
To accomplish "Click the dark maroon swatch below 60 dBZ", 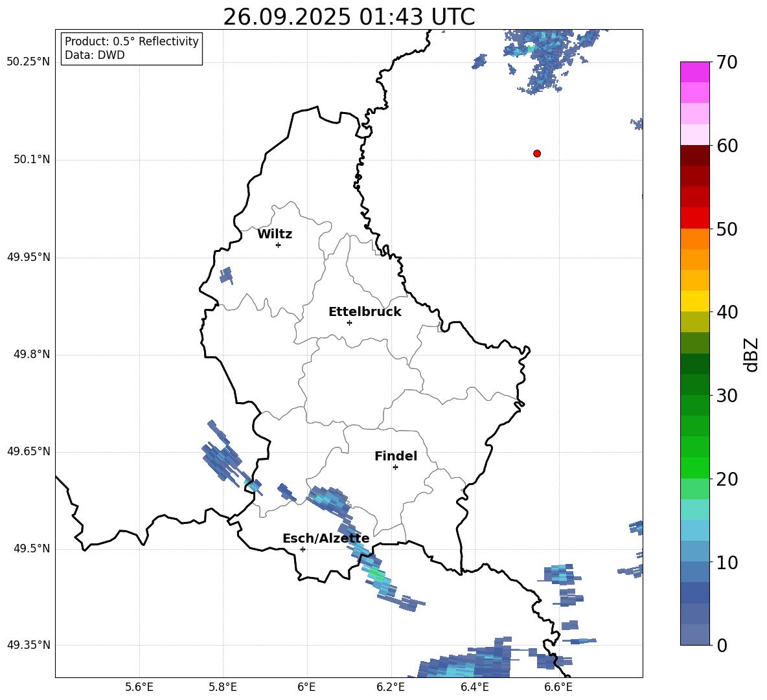I will pos(694,155).
